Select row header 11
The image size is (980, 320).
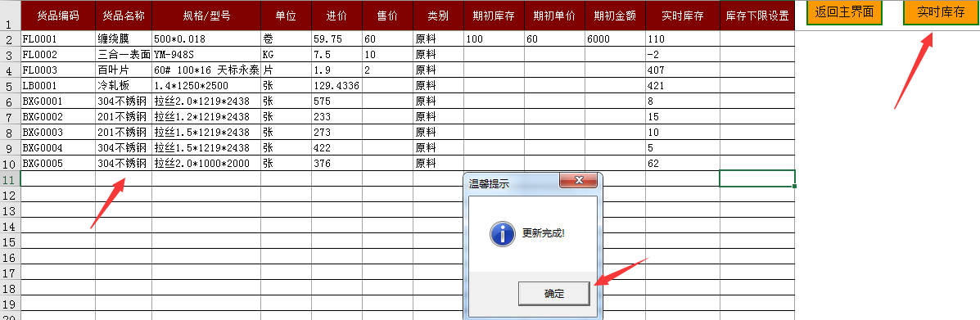point(10,178)
